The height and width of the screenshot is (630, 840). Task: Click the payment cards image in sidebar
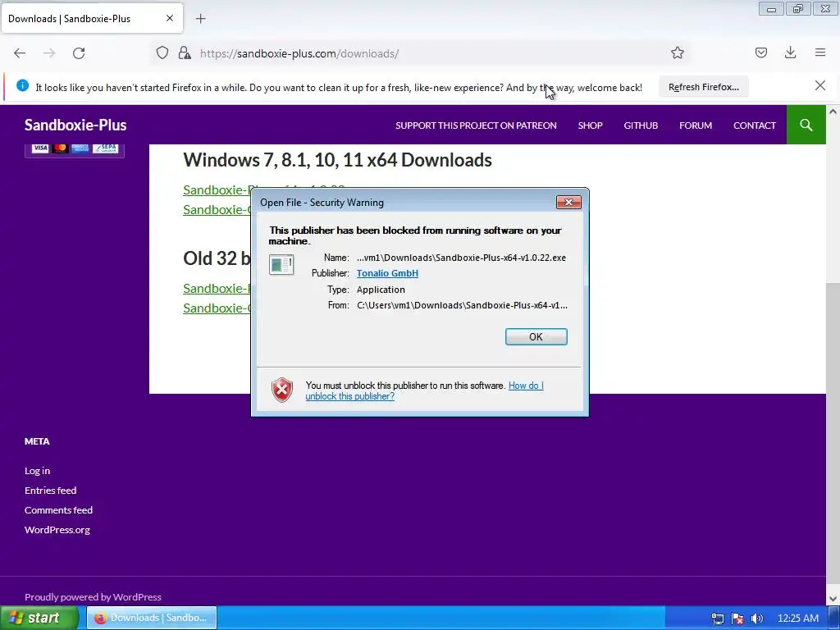75,149
